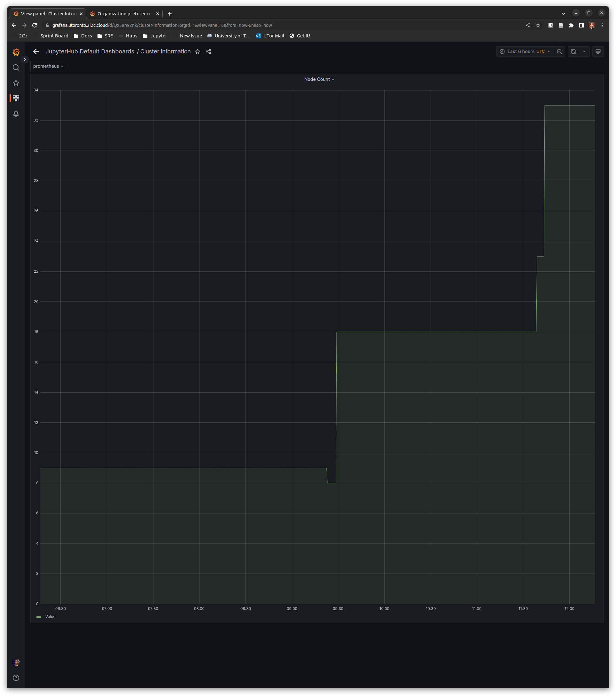Share the dashboard using the share icon

coord(208,51)
